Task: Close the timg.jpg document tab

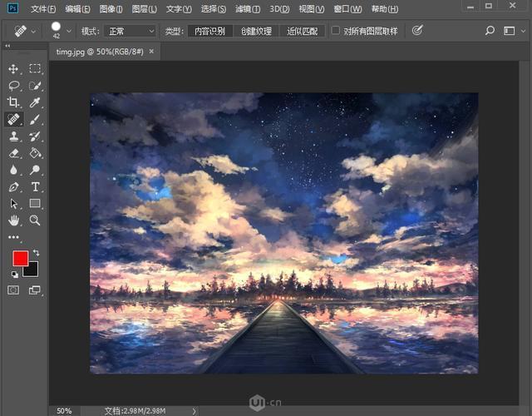Action: click(151, 52)
